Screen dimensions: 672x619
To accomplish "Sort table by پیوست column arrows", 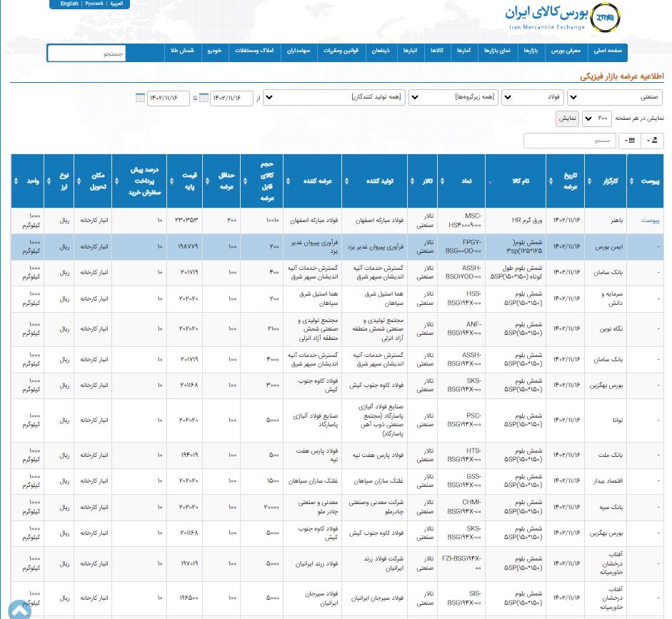I will click(631, 181).
